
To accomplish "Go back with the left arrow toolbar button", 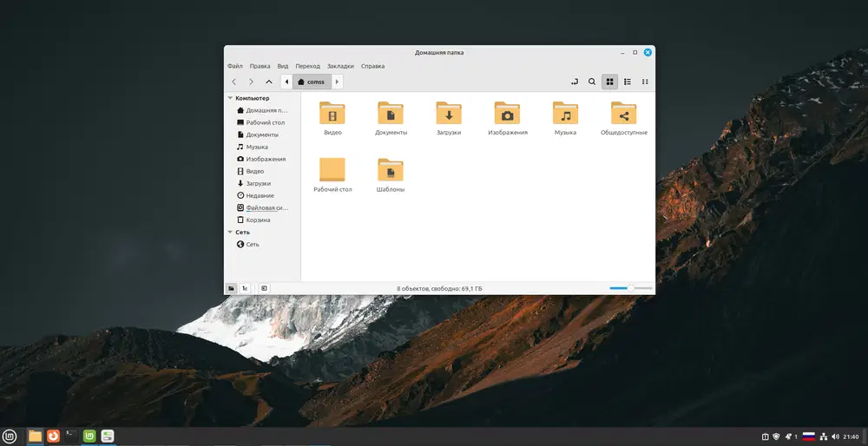I will 233,82.
